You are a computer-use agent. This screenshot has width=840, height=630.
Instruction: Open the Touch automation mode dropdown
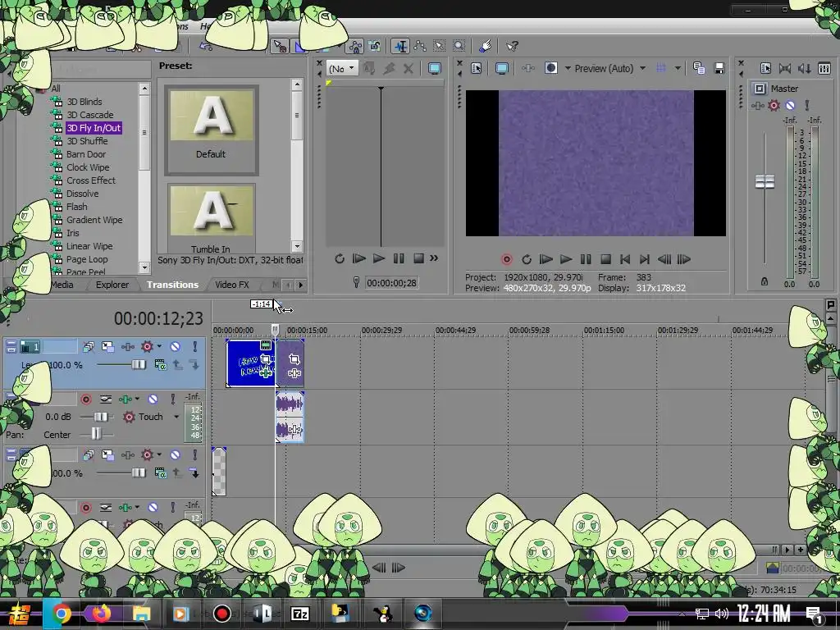(x=176, y=417)
